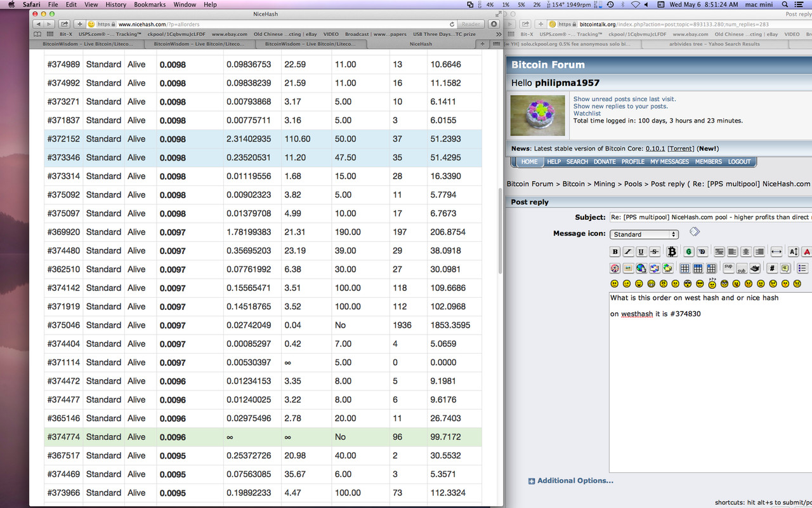Change font face with red A icon
This screenshot has height=508, width=812.
[x=806, y=252]
